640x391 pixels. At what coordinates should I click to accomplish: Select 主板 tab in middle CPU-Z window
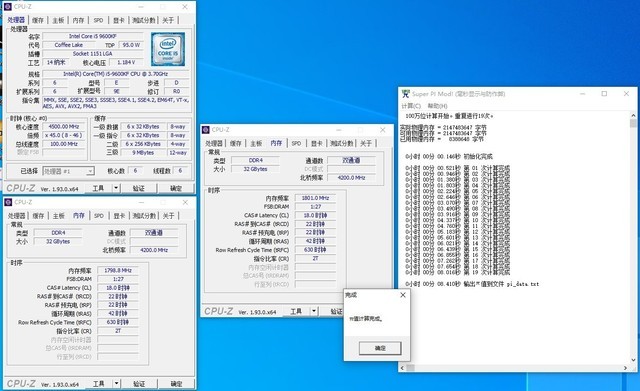point(256,143)
